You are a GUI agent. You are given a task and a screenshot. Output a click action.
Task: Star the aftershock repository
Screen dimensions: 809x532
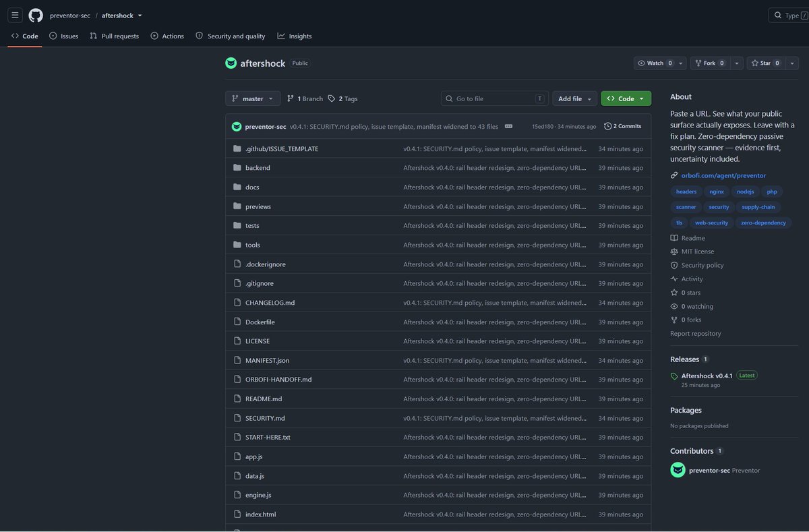click(765, 63)
